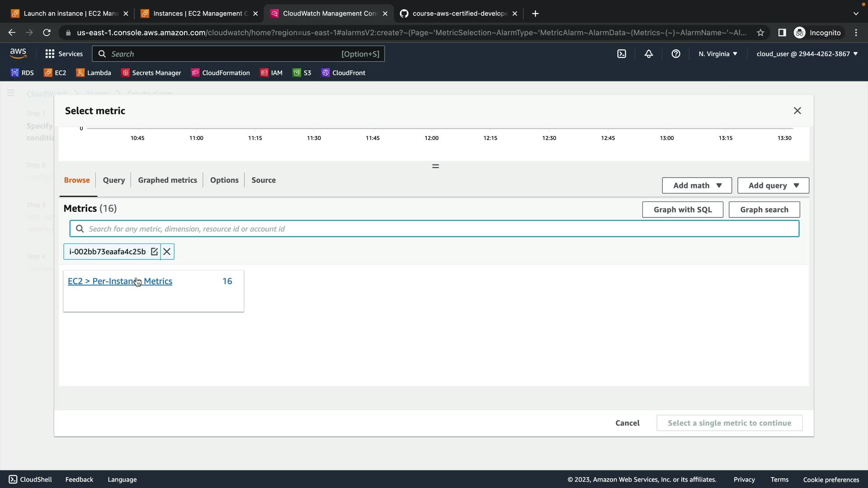
Task: Open the CloudFront bookmark shortcut
Action: coord(343,73)
